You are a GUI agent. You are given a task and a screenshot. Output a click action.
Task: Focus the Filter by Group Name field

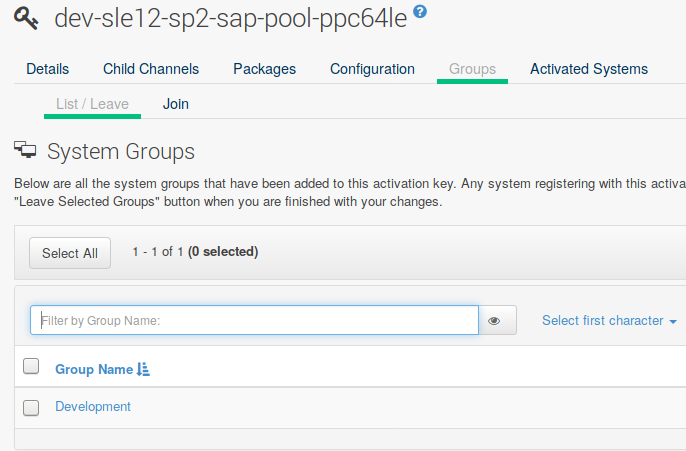pyautogui.click(x=254, y=320)
